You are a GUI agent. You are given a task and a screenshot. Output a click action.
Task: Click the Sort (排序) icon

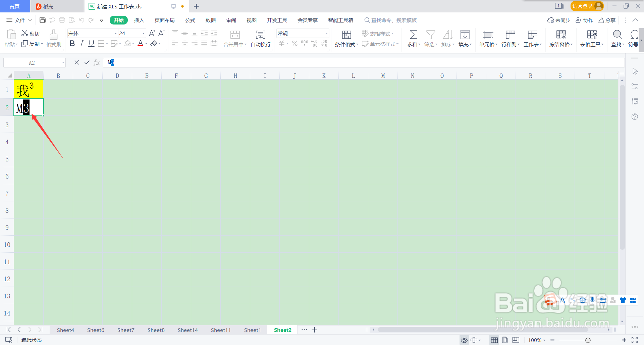tap(448, 35)
